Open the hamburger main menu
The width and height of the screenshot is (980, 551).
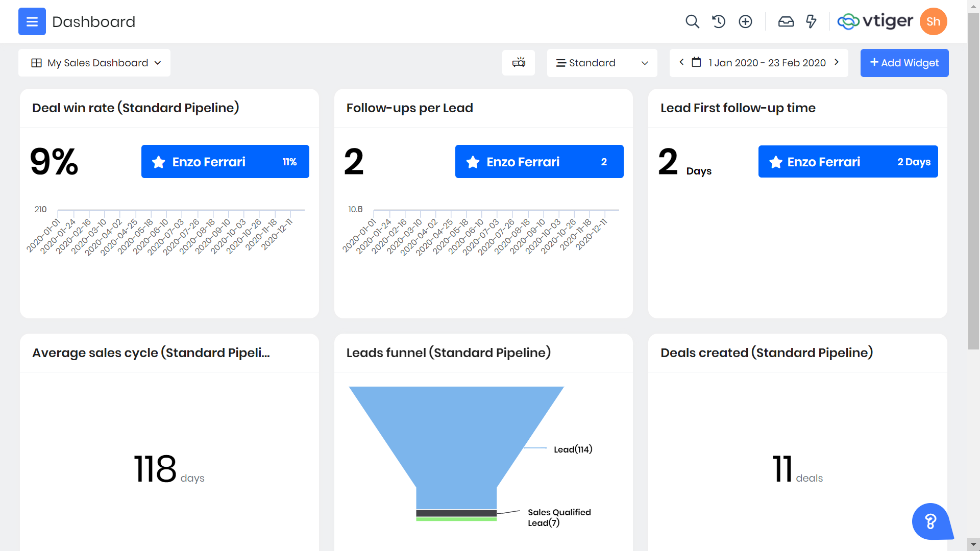tap(32, 21)
